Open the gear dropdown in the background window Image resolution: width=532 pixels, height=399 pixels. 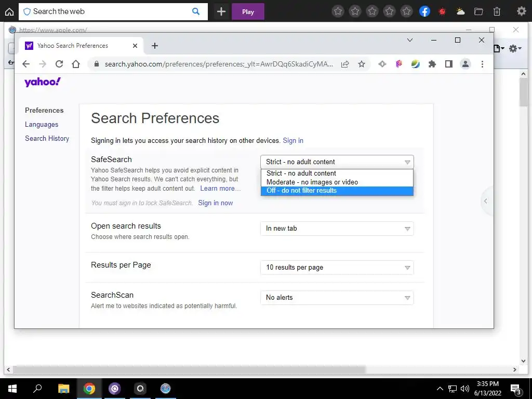515,48
